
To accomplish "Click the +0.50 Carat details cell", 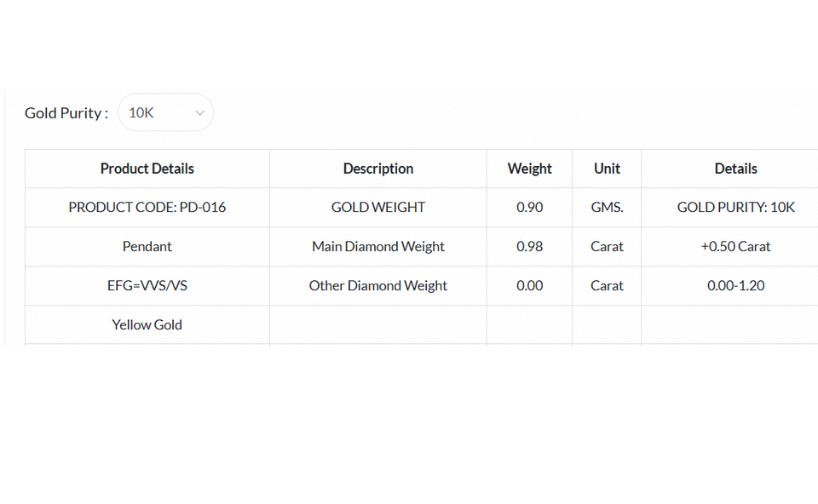I will click(735, 246).
